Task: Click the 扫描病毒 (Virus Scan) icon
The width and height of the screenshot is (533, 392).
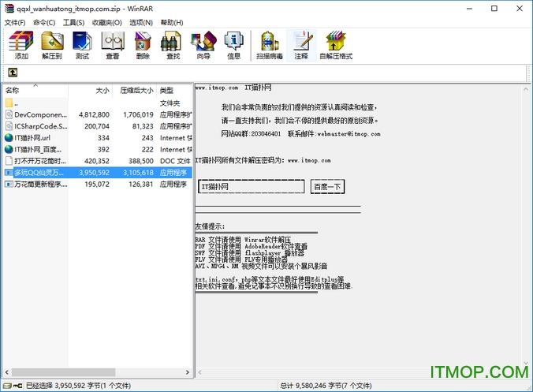Action: [270, 45]
